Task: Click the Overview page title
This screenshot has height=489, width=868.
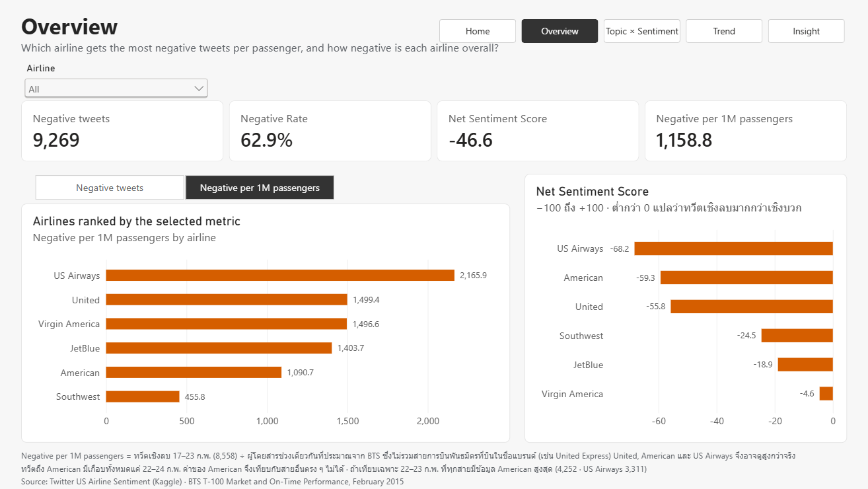Action: (69, 27)
